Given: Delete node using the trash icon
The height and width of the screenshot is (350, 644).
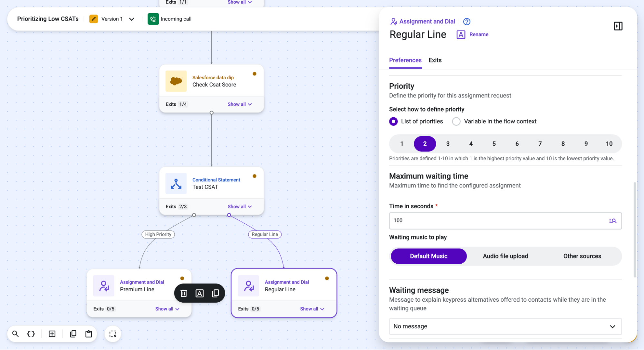Looking at the screenshot, I should 184,293.
